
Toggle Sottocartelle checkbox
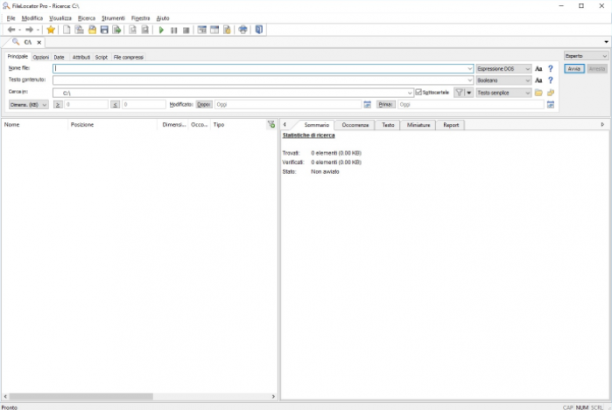(418, 92)
